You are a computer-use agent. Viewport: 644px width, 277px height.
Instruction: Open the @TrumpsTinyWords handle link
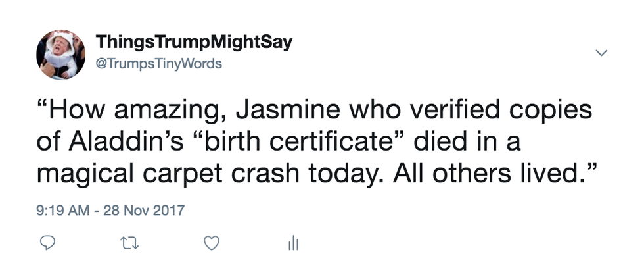click(x=158, y=64)
